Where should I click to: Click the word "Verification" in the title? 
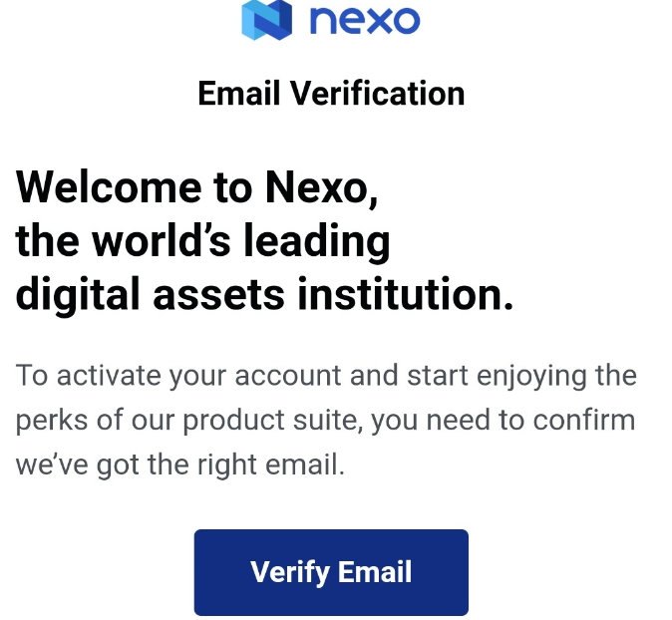point(377,94)
